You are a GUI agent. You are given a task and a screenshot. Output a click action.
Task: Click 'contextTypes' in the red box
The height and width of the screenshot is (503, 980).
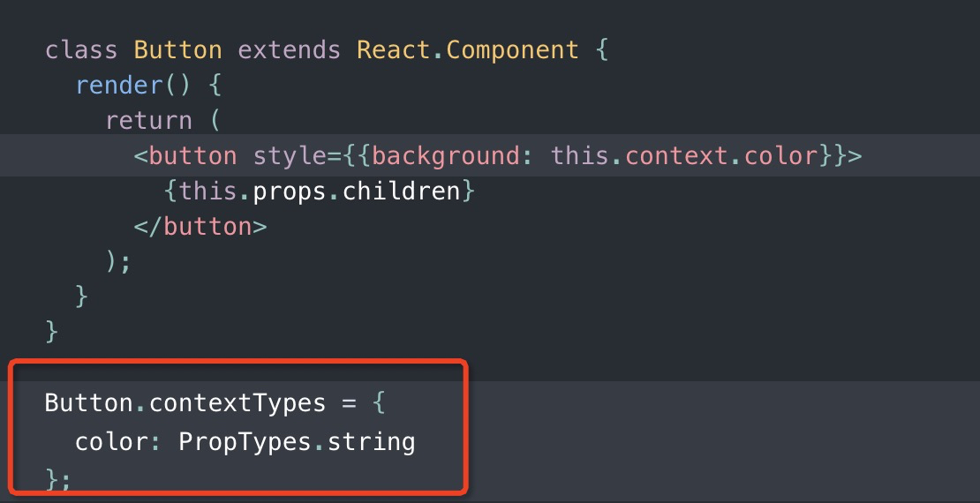click(237, 404)
